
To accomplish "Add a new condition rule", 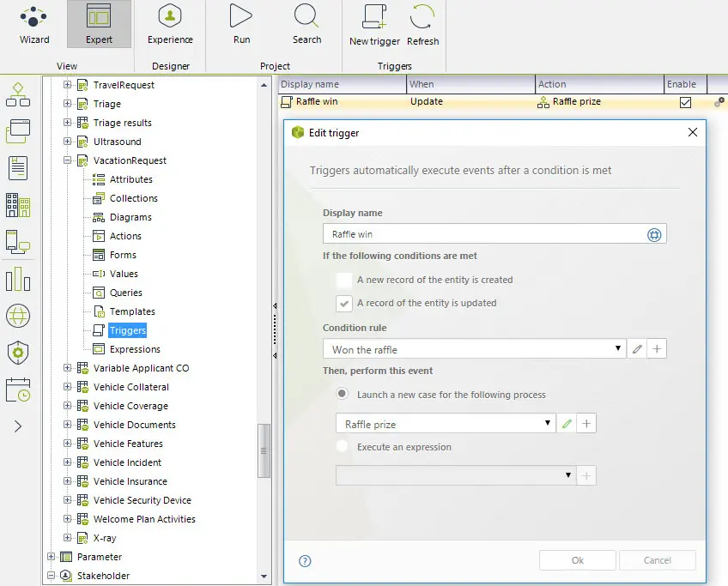I will tap(657, 349).
